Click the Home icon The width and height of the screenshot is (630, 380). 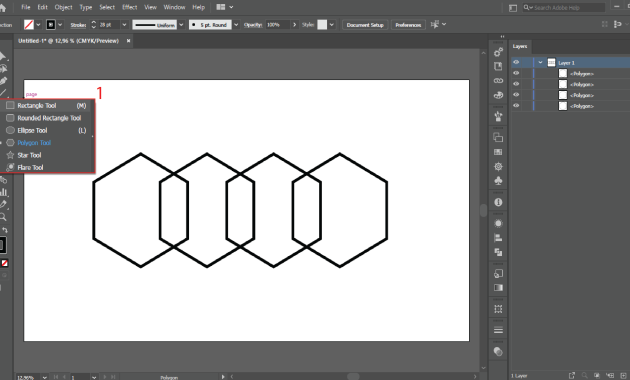click(2, 7)
